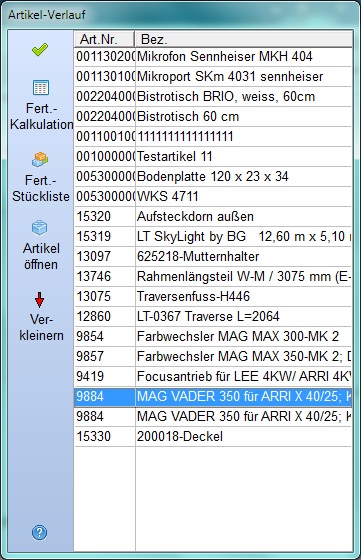
Task: Select row Traversenfuss-H446
Action: pyautogui.click(x=213, y=296)
